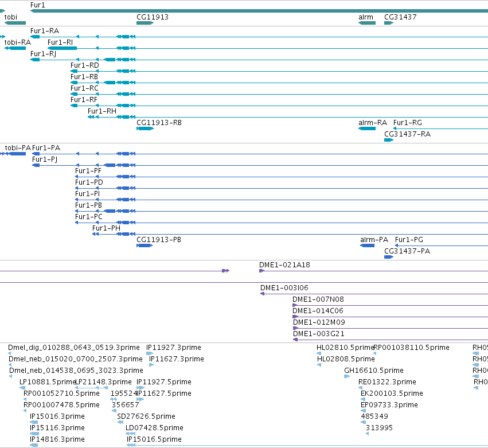This screenshot has width=488, height=448.
Task: Select the Fur1-RH transcript label
Action: pyautogui.click(x=102, y=111)
